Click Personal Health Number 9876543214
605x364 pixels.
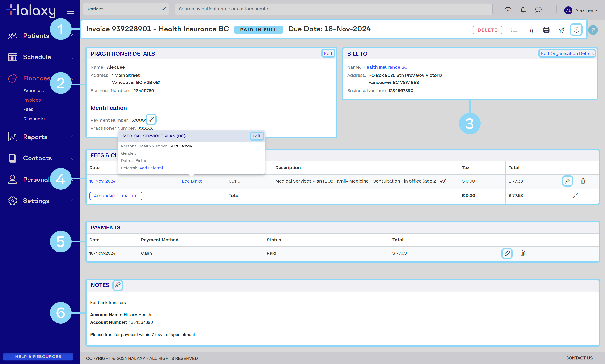coord(181,146)
